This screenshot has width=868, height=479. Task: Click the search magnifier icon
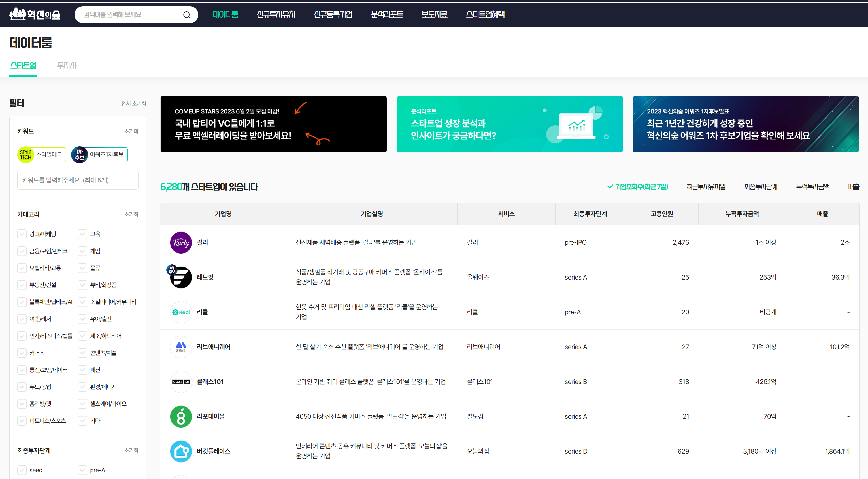186,15
